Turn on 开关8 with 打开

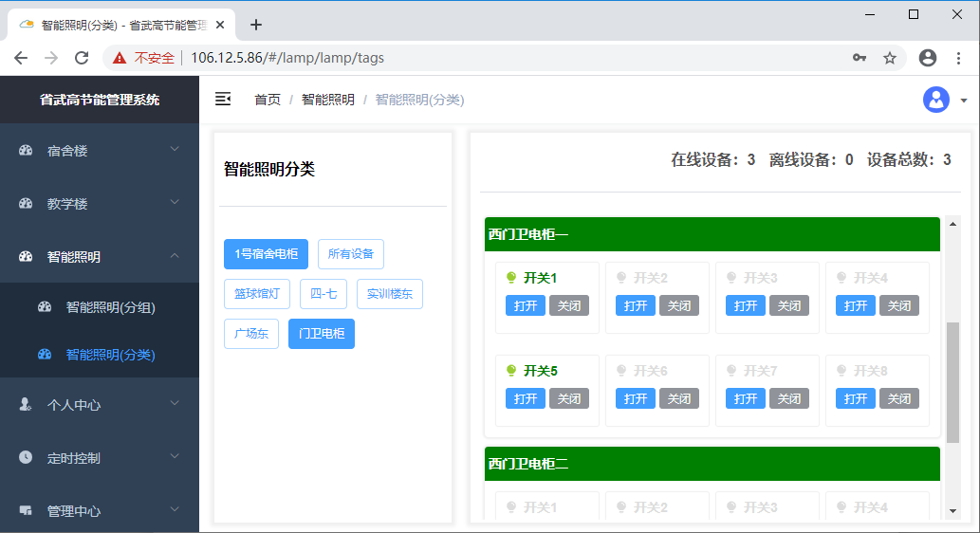(856, 398)
